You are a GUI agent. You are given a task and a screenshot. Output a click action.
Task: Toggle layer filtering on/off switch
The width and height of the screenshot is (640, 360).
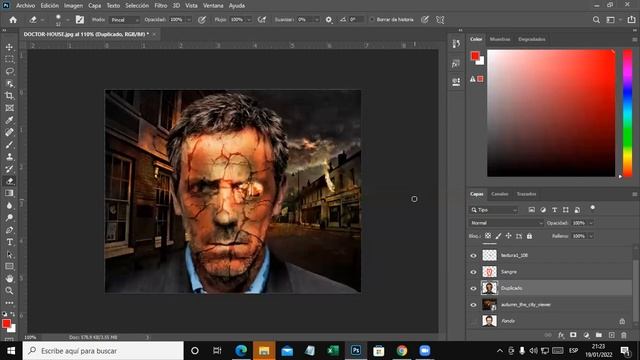593,209
